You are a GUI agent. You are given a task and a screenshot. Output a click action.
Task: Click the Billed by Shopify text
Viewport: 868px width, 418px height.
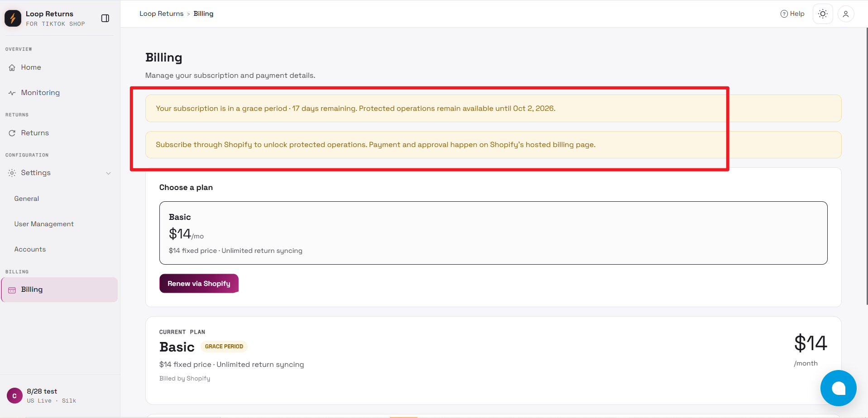pos(185,379)
